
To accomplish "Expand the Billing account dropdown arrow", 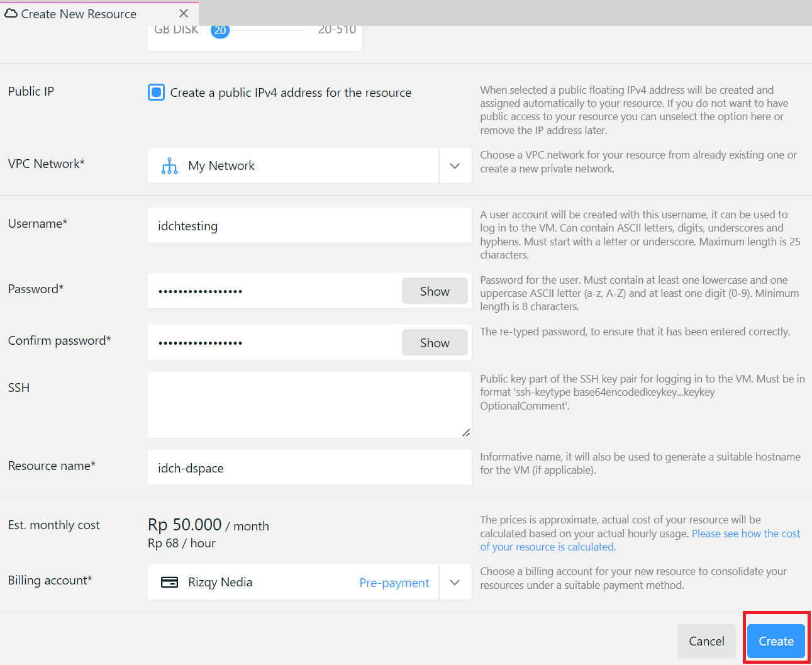I will [455, 583].
